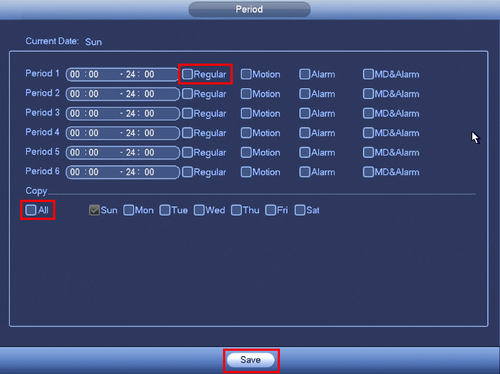Tick the Alarm box for Period 2
Viewport: 500px width, 374px height.
[305, 94]
